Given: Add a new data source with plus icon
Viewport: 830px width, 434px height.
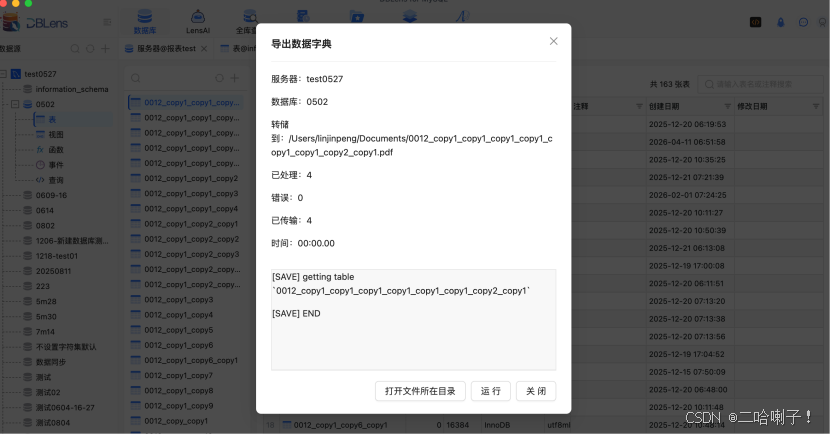Looking at the screenshot, I should coord(105,49).
